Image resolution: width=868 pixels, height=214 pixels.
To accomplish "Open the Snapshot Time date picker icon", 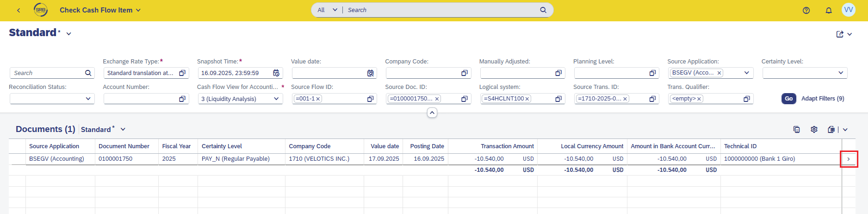I will coord(276,73).
